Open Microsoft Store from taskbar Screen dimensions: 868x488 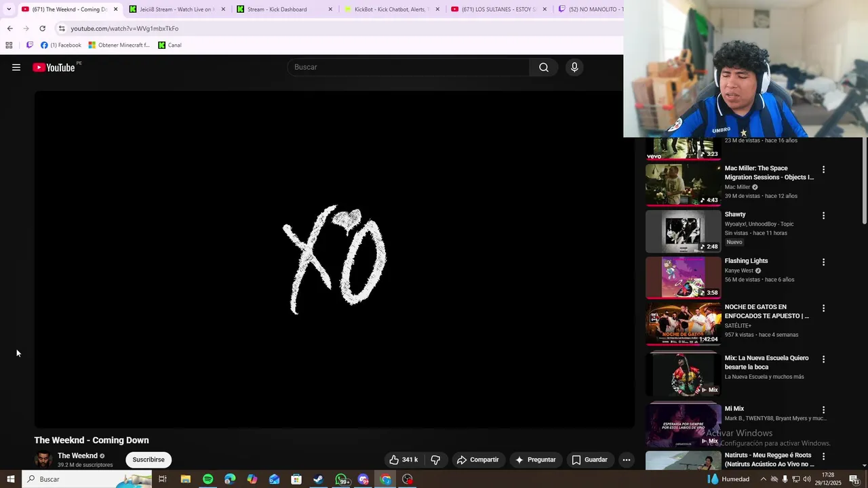pos(296,479)
